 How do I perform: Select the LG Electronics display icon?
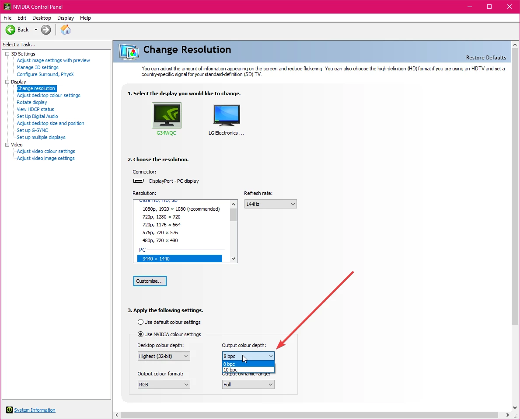pyautogui.click(x=227, y=115)
